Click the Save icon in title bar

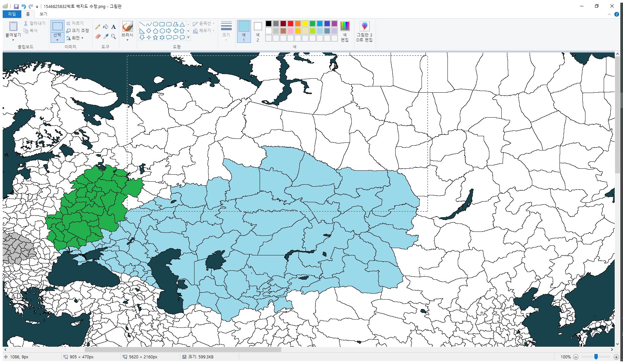click(16, 6)
